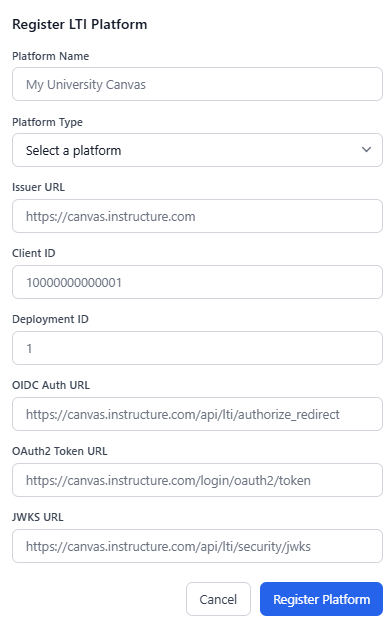Viewport: 388px width, 624px height.
Task: Click the OAuth2 Token URL label
Action: click(60, 451)
